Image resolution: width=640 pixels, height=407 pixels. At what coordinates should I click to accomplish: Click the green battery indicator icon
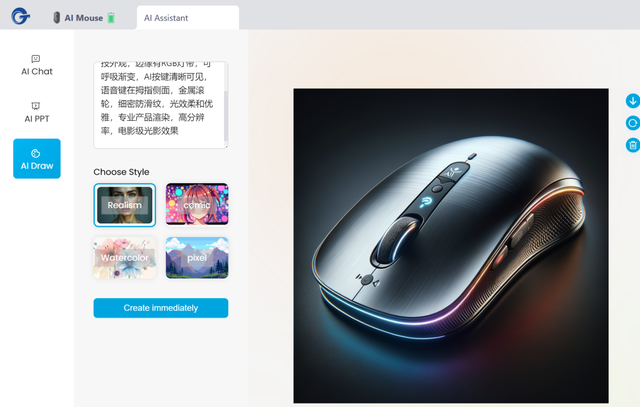111,18
